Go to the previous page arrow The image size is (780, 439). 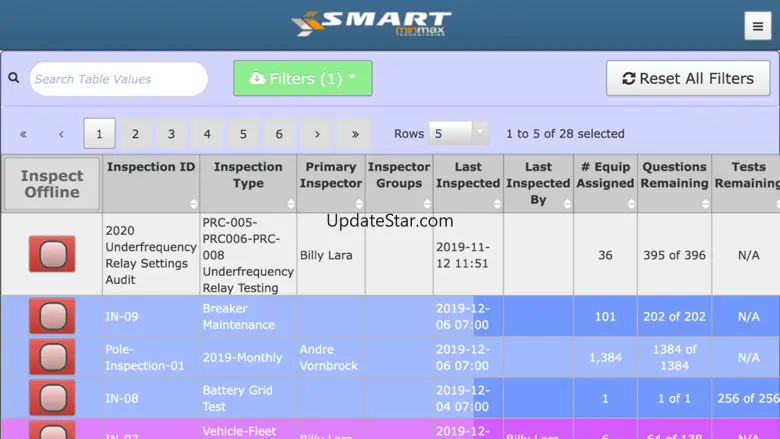(61, 134)
